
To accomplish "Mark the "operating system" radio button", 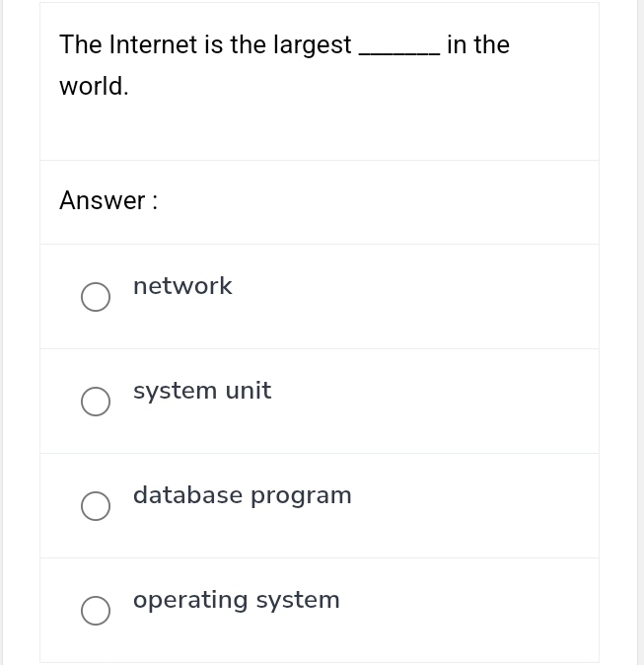I will pos(96,611).
